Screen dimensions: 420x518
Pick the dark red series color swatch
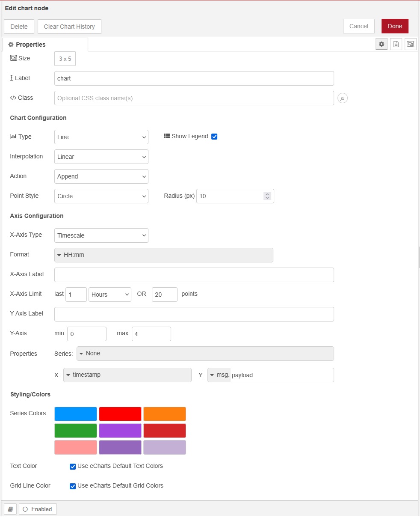tap(165, 431)
